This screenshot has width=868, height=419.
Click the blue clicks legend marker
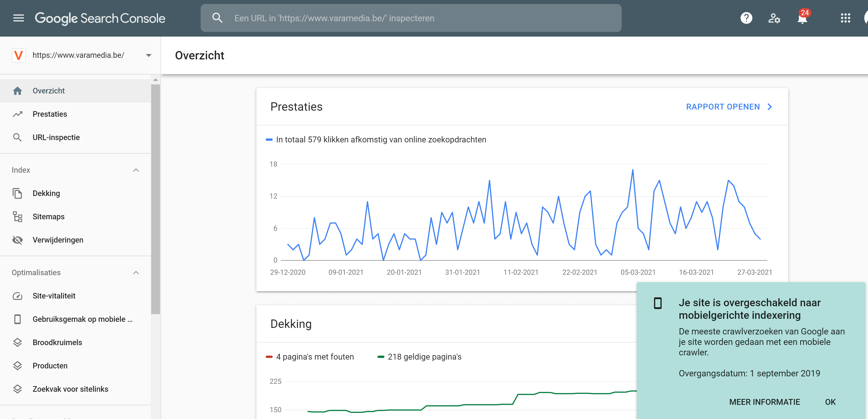coord(269,140)
